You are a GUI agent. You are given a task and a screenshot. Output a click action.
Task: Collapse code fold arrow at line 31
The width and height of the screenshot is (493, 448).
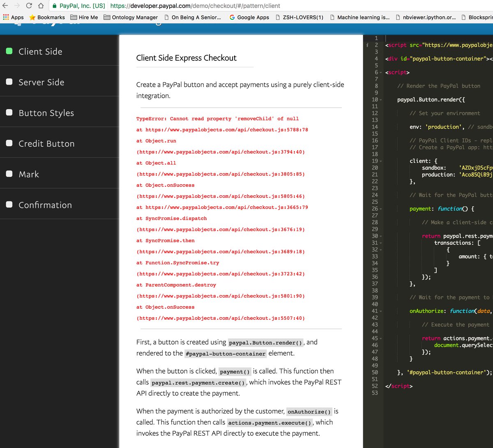pos(381,243)
